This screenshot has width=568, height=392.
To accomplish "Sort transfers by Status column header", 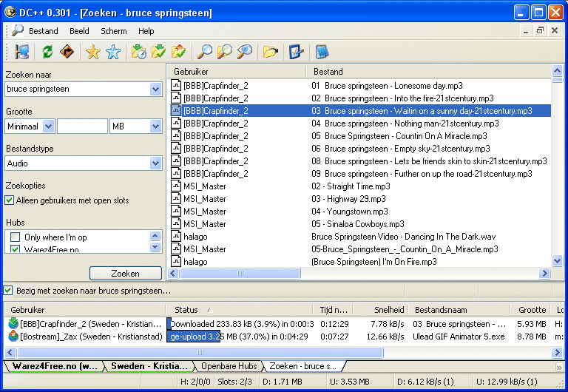I will pos(239,310).
